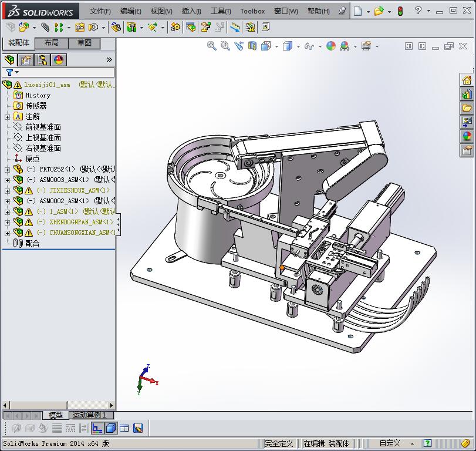Open the ConfigurationManager tab icon
Image resolution: width=476 pixels, height=451 pixels.
tap(42, 60)
